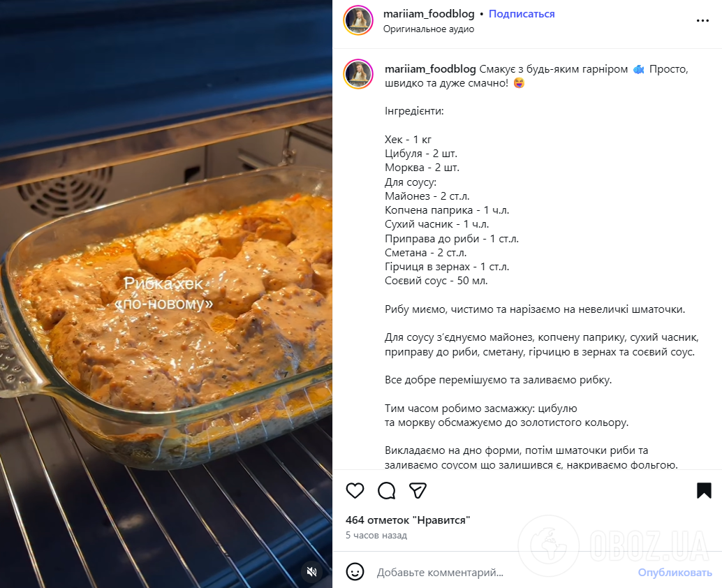The height and width of the screenshot is (588, 722).
Task: Open mariiam_foodblog profile from header username
Action: coord(429,14)
